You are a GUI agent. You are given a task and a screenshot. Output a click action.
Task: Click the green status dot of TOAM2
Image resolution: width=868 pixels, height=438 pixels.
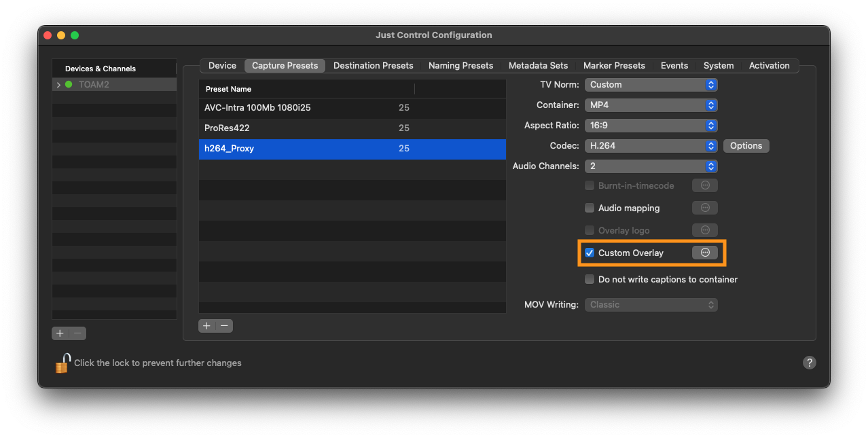[69, 85]
